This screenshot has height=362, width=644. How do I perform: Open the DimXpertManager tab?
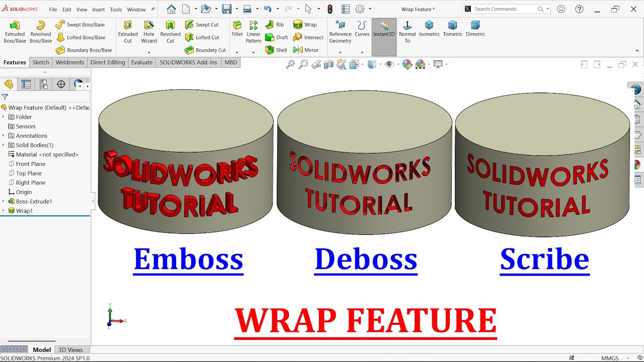[x=61, y=84]
